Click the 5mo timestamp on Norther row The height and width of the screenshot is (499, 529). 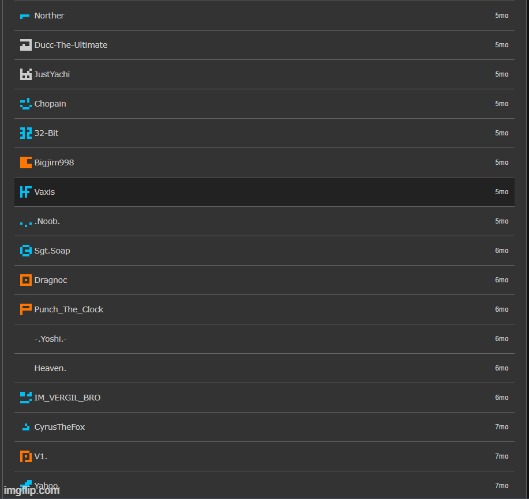[x=502, y=16]
